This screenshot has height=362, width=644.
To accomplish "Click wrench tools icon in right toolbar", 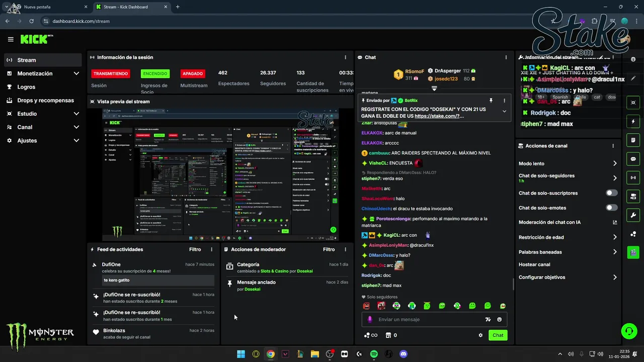I will click(x=633, y=215).
